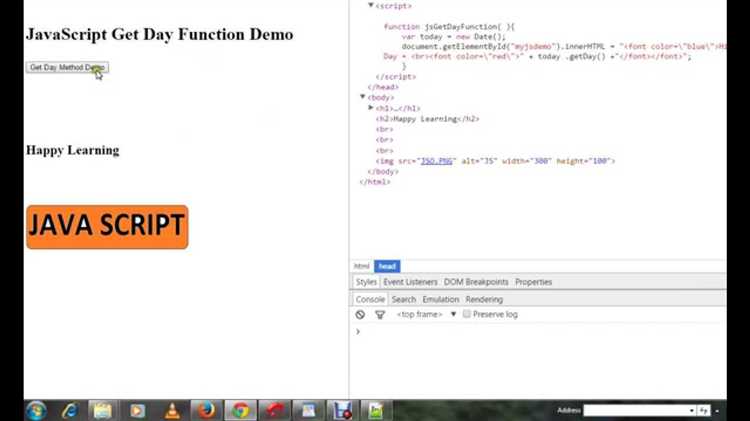Open the Windows Start menu orb
Image resolution: width=750 pixels, height=421 pixels.
[x=36, y=410]
